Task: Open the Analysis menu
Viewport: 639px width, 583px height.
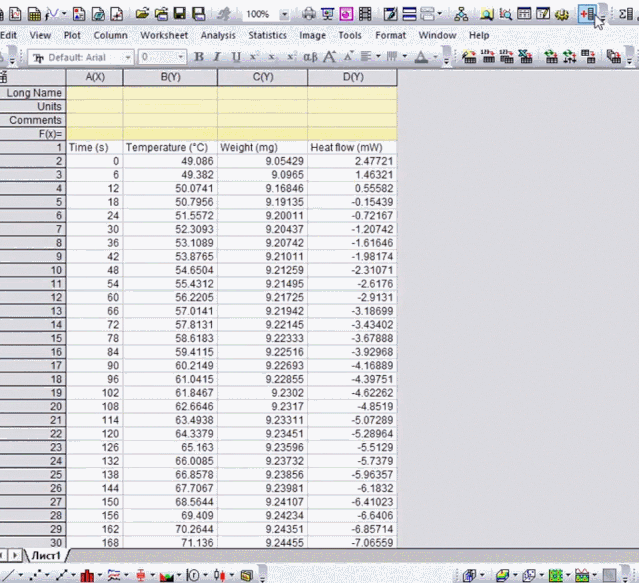Action: tap(218, 35)
